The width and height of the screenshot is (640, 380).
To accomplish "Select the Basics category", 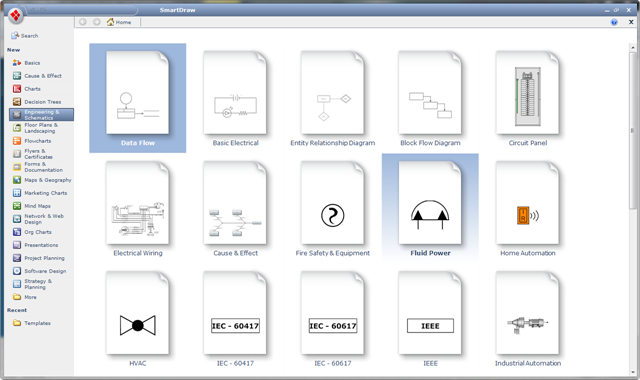I will tap(26, 63).
